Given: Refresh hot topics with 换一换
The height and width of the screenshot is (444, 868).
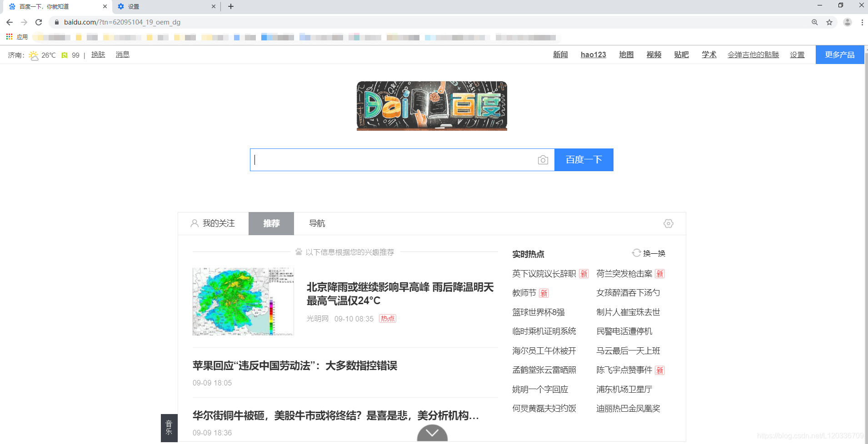Looking at the screenshot, I should pyautogui.click(x=649, y=253).
